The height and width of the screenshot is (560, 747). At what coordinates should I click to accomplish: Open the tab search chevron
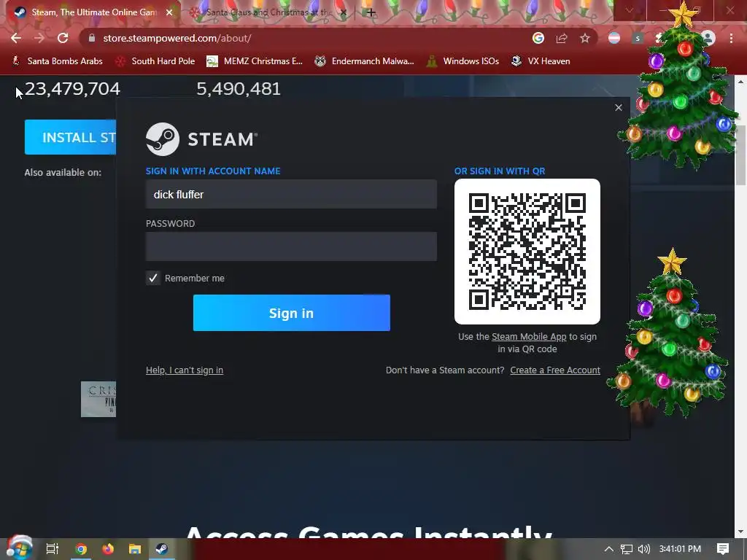[x=630, y=10]
